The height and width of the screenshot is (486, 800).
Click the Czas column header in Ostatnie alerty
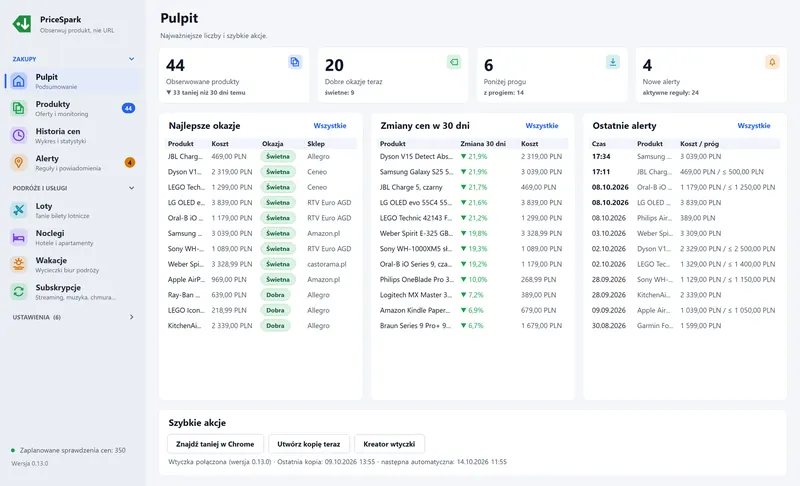[x=599, y=144]
